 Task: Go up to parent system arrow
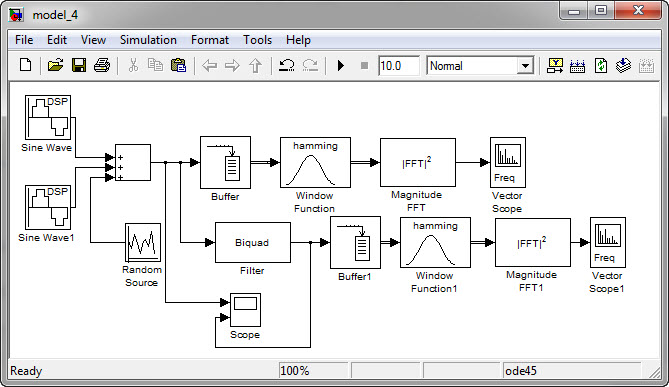click(x=255, y=66)
